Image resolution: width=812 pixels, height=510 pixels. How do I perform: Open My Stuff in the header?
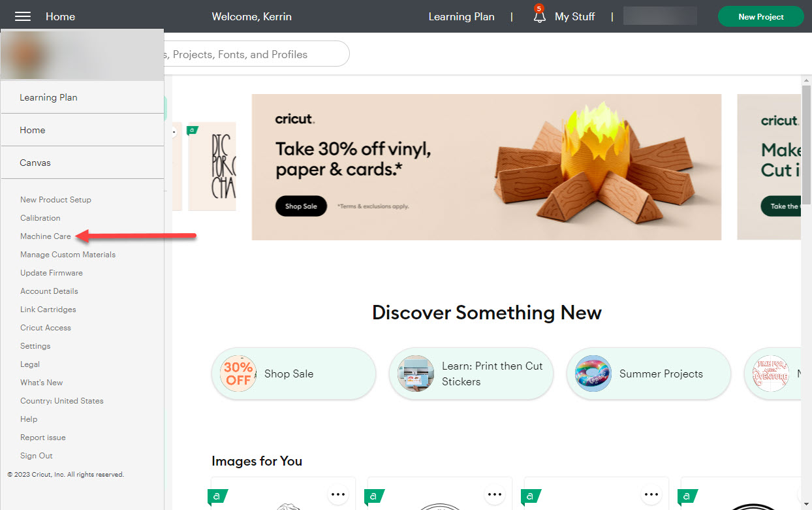tap(574, 17)
